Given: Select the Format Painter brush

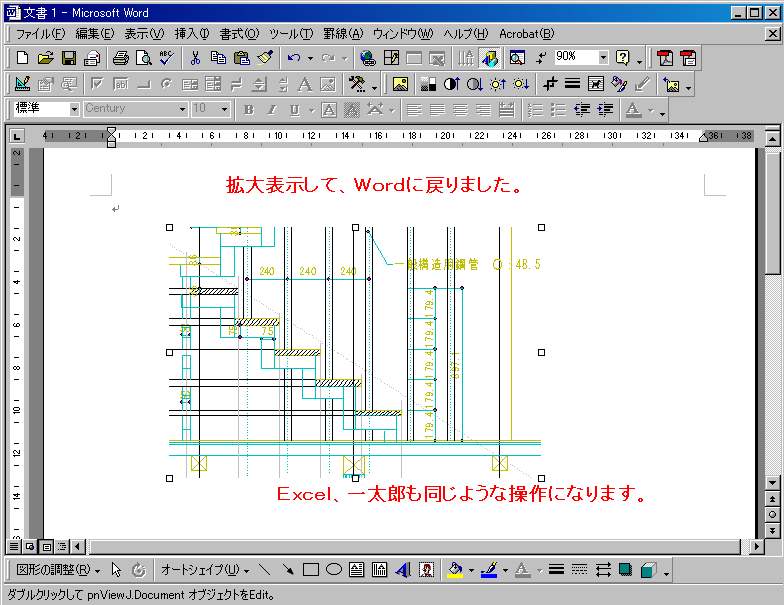Looking at the screenshot, I should click(265, 58).
